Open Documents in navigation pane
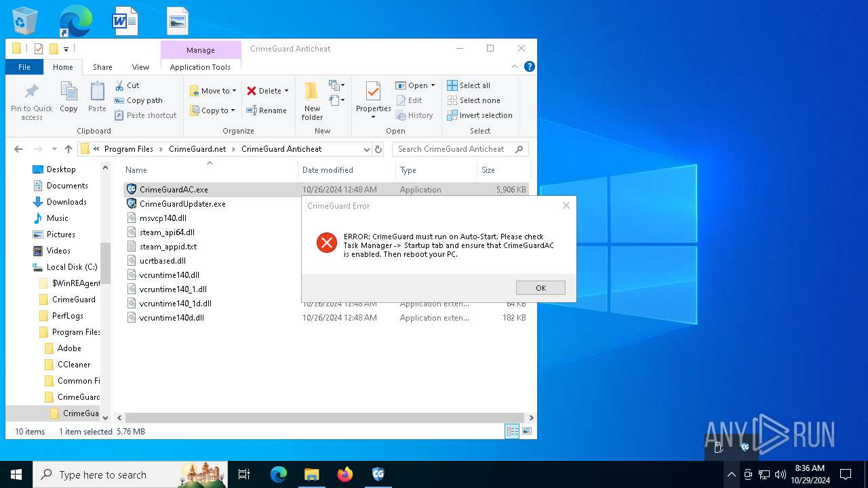Viewport: 868px width, 488px height. pos(67,186)
